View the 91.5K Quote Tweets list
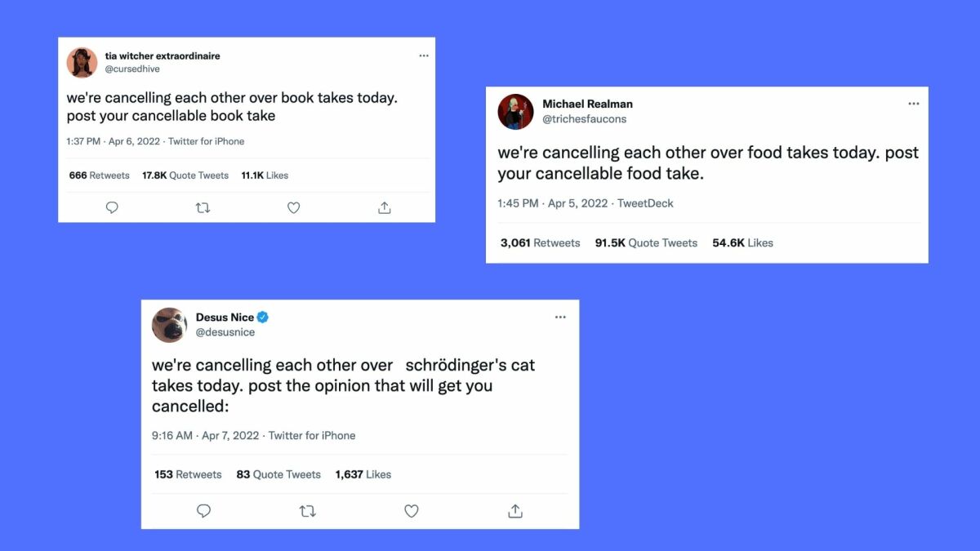 [646, 242]
